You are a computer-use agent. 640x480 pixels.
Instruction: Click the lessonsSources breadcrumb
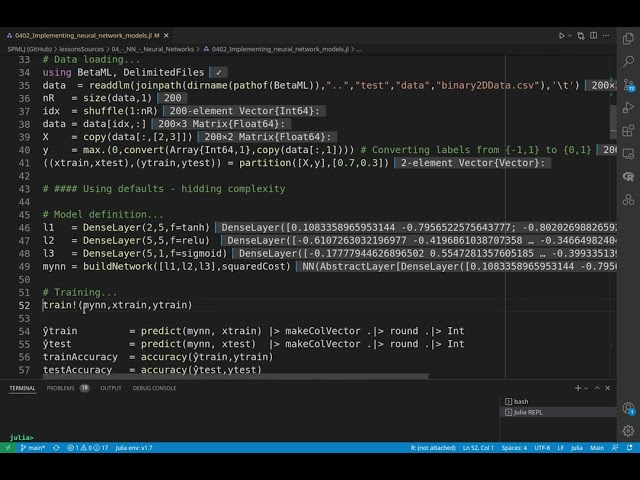pyautogui.click(x=81, y=49)
